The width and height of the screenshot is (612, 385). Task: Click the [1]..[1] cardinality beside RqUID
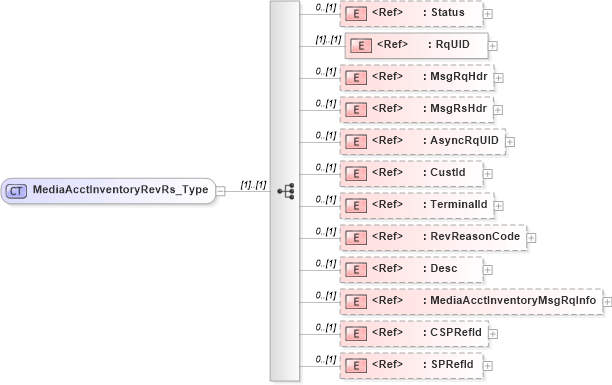pyautogui.click(x=328, y=40)
